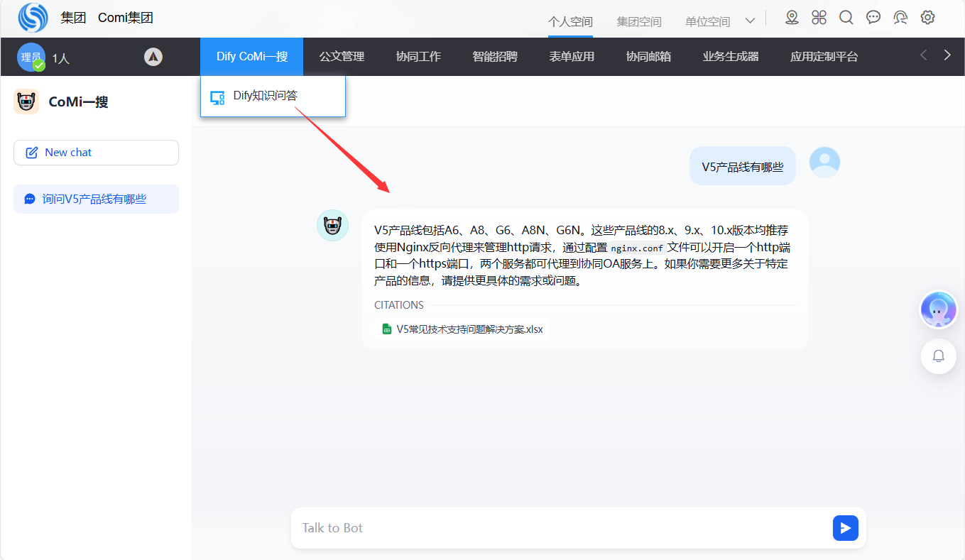Select Dify知识问答 from dropdown menu
This screenshot has width=965, height=560.
(x=265, y=96)
